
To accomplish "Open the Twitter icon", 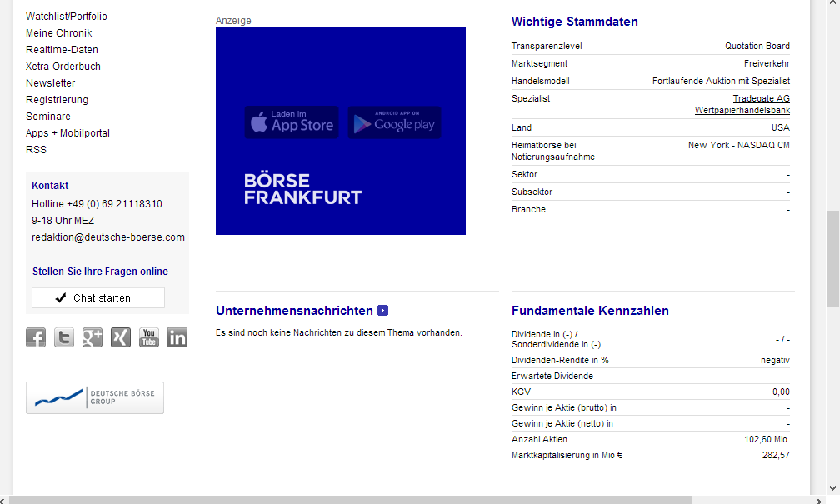I will 63,337.
